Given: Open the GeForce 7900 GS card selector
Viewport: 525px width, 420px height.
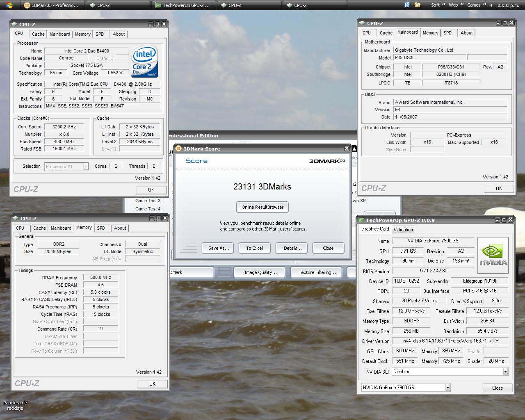Looking at the screenshot, I should (447, 387).
